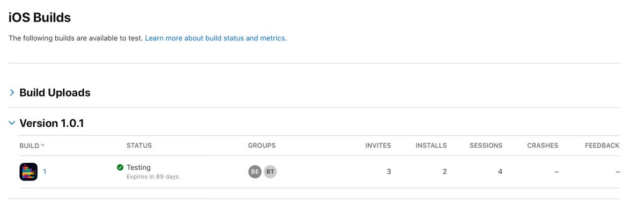This screenshot has height=203, width=644.
Task: Select the BT tester group badge
Action: (x=270, y=172)
